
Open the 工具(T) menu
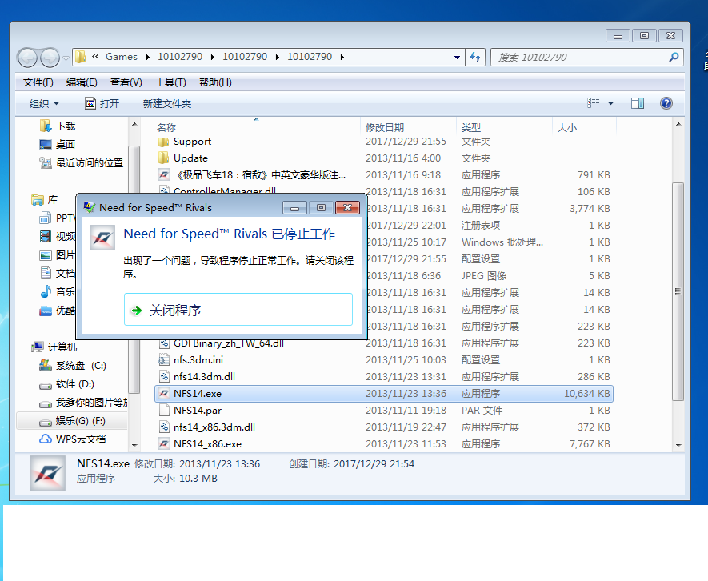[172, 82]
